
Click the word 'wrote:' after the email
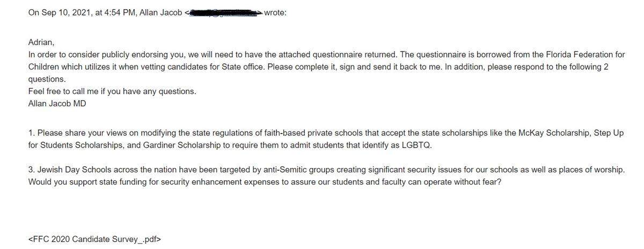click(275, 12)
